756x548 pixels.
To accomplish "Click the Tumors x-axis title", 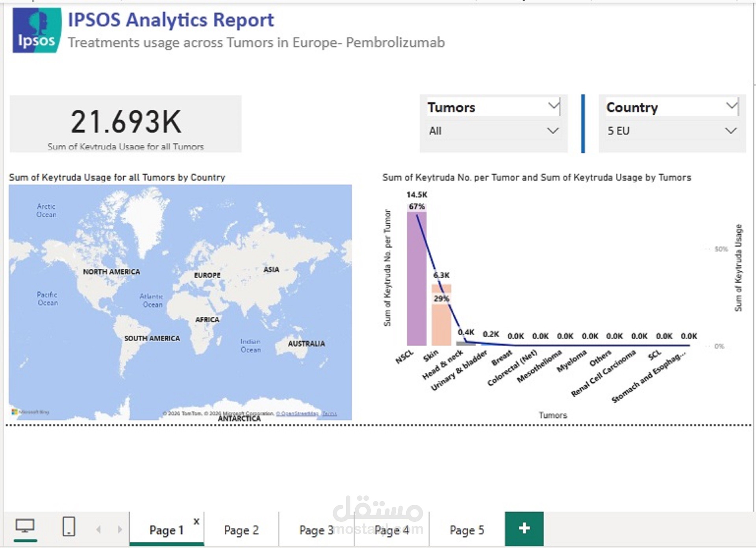I will (x=553, y=415).
